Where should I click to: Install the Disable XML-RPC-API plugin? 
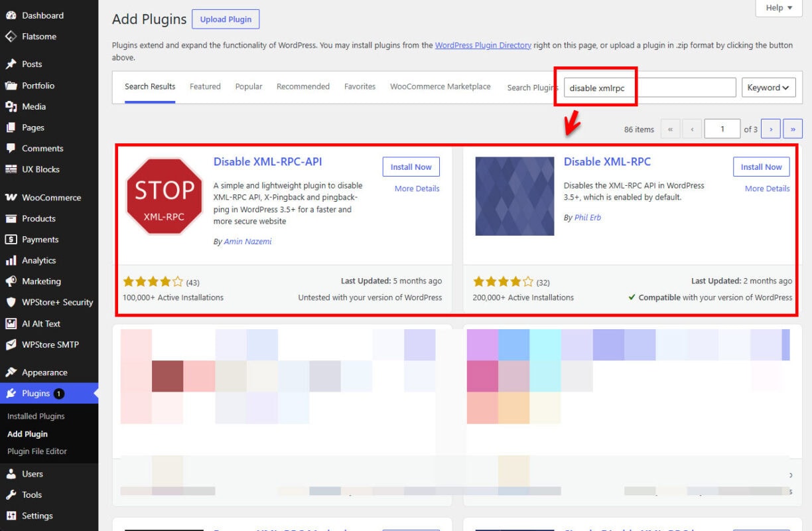click(x=411, y=167)
